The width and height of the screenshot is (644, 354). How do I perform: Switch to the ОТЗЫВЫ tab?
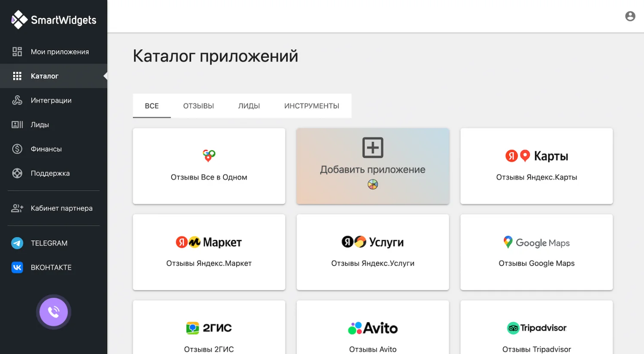tap(198, 106)
